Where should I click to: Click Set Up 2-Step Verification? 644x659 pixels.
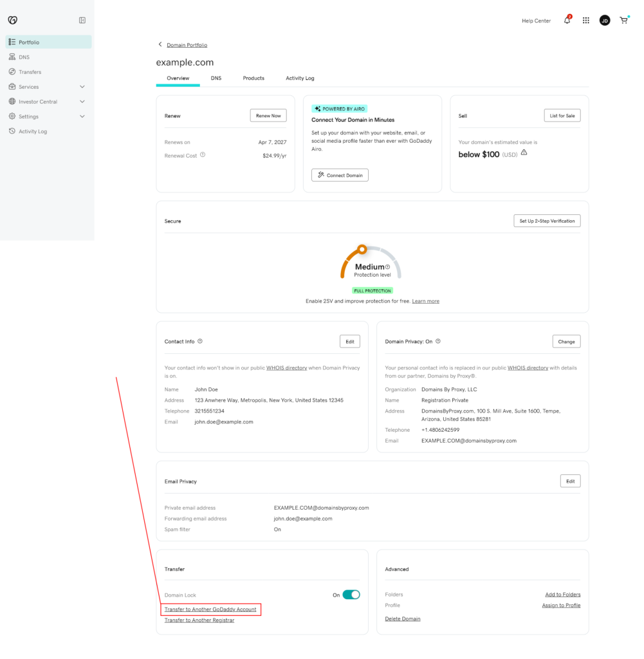point(547,221)
